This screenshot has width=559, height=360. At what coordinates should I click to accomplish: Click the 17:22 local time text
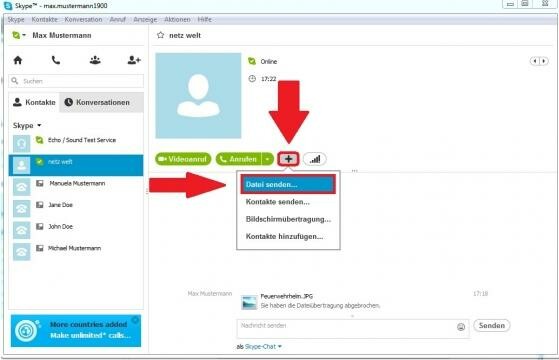[x=268, y=79]
